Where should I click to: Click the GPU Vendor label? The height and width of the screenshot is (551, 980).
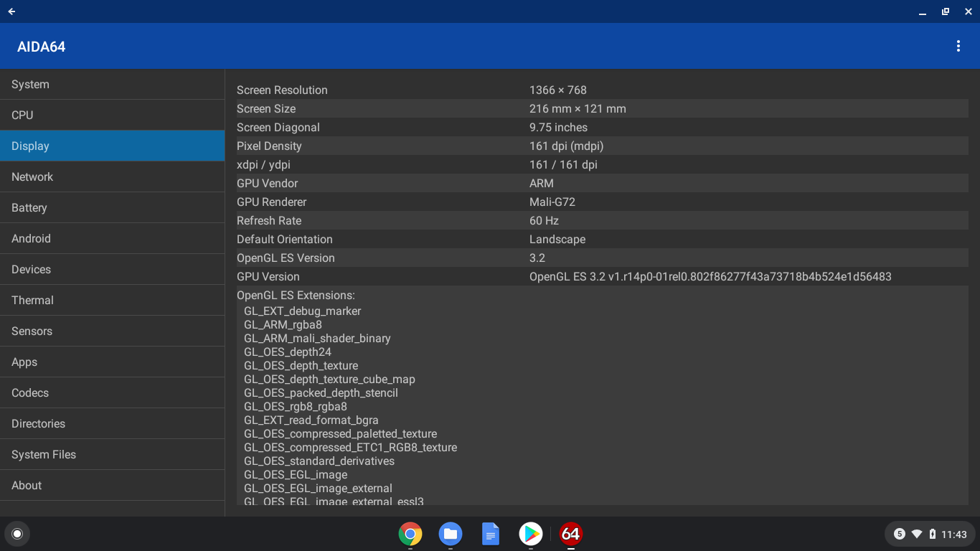[267, 183]
